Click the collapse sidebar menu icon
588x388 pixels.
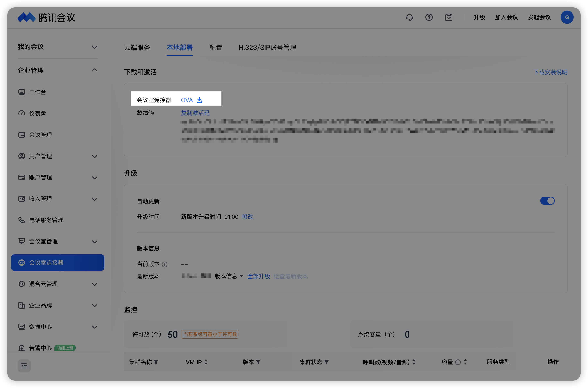[24, 366]
